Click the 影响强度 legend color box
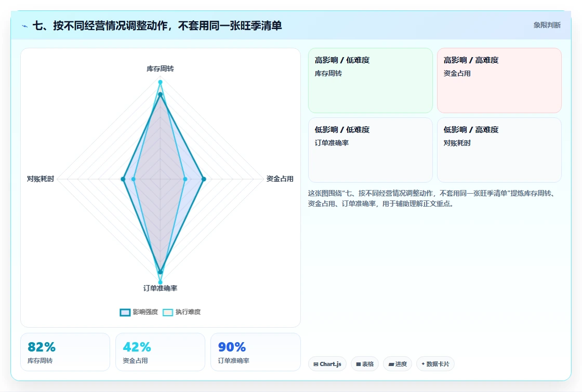 125,312
